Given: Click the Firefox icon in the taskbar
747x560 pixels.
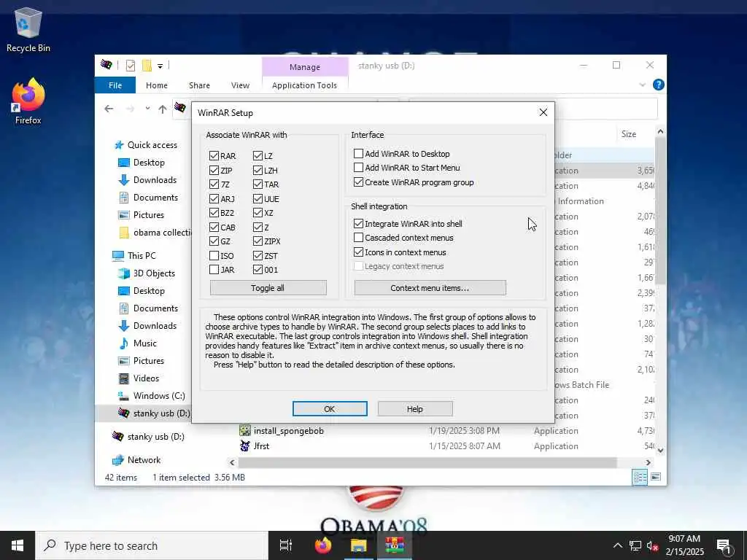Looking at the screenshot, I should point(323,545).
